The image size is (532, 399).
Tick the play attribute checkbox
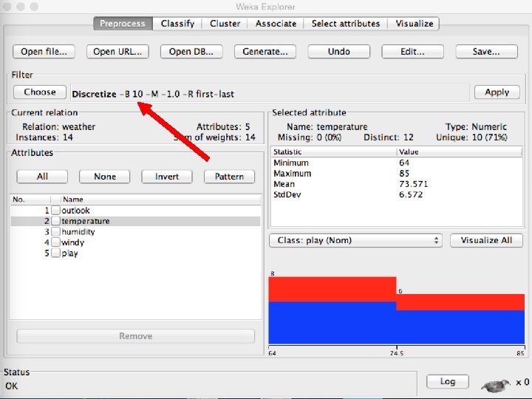click(55, 253)
